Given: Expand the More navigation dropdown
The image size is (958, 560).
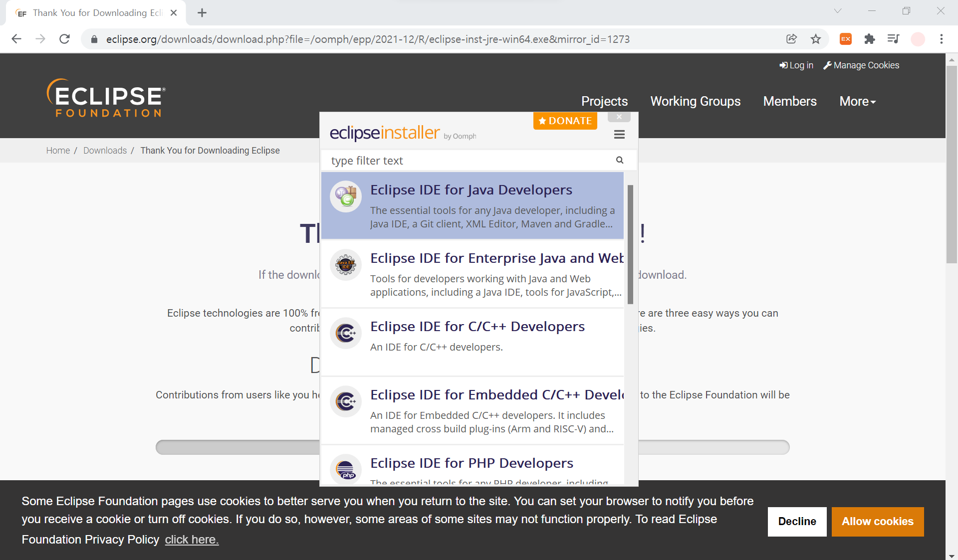Looking at the screenshot, I should point(858,101).
